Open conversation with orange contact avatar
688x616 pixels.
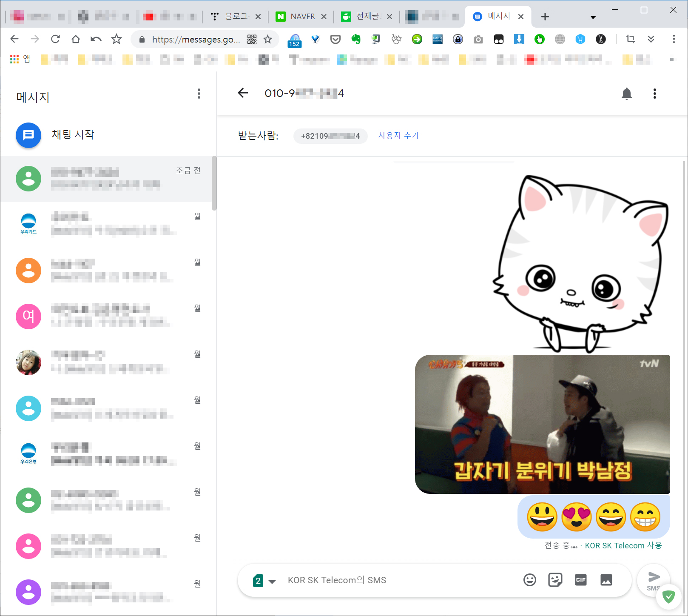106,271
